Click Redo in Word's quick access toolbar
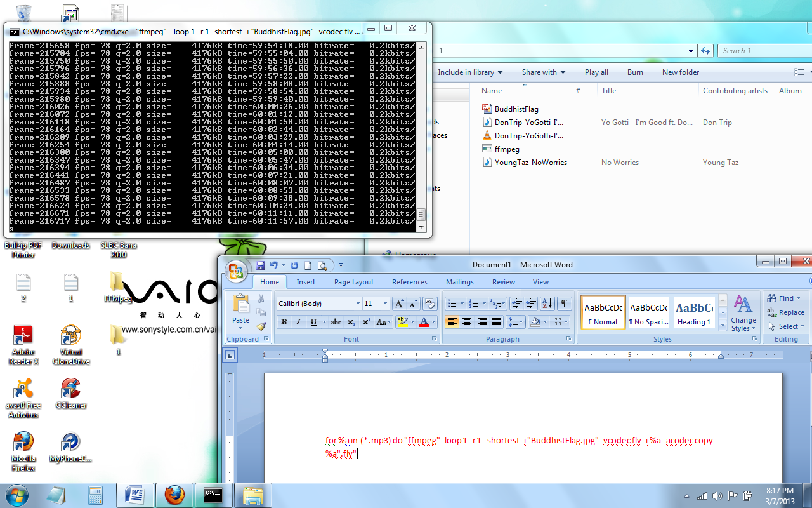The width and height of the screenshot is (812, 508). (295, 265)
